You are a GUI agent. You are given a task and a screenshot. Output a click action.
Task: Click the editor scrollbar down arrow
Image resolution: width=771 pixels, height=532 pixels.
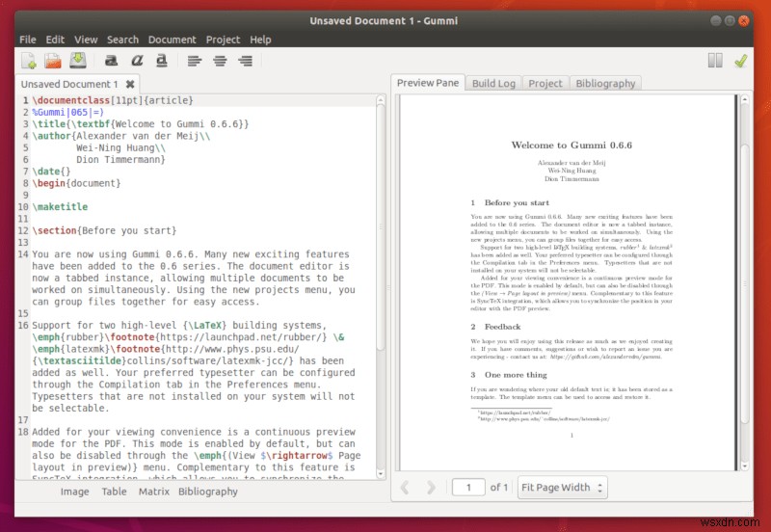click(x=381, y=474)
